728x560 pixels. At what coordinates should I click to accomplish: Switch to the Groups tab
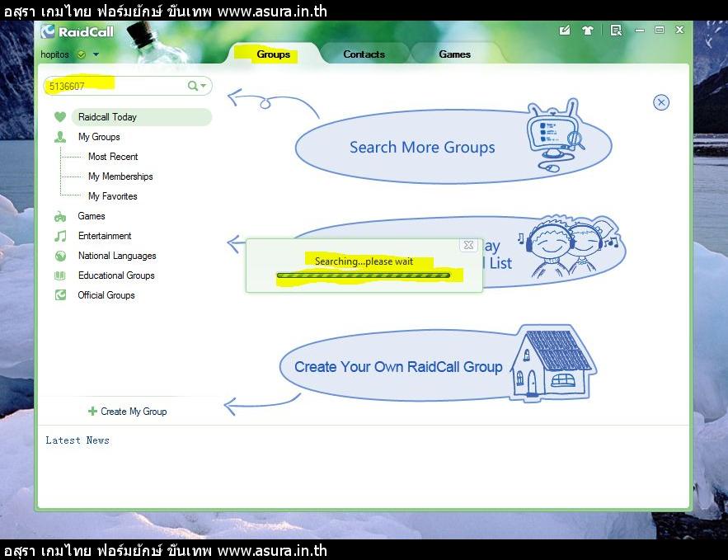click(274, 54)
